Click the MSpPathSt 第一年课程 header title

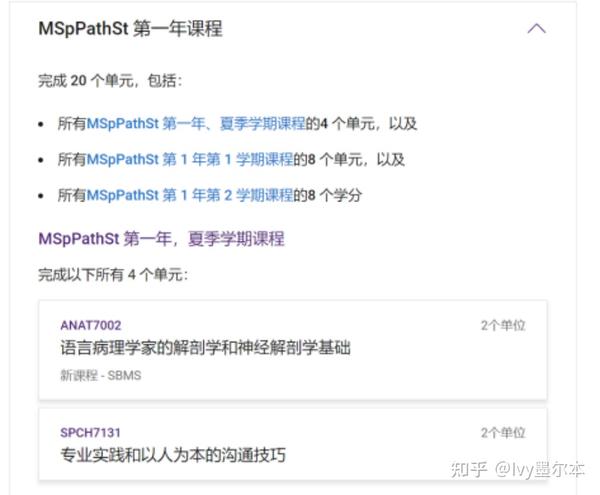[130, 29]
